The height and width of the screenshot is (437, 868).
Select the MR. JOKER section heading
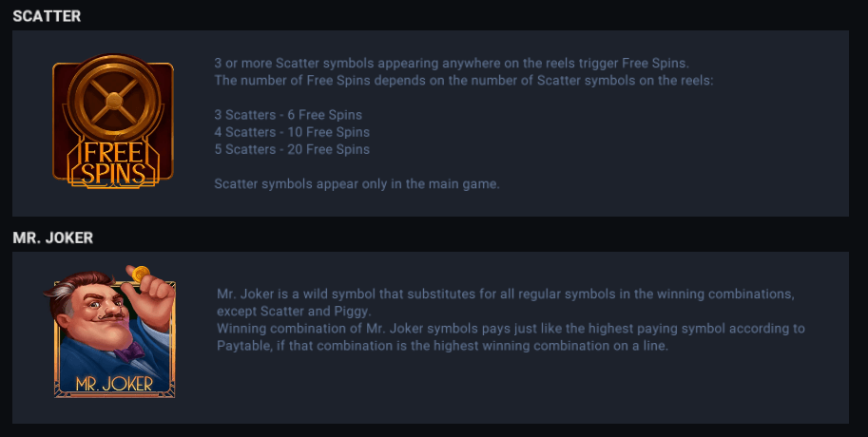point(52,237)
